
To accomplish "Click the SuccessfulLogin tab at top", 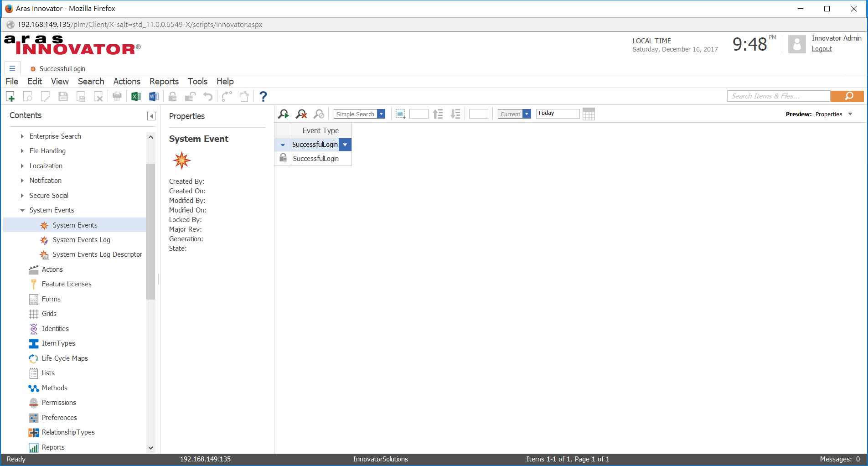I will [x=58, y=68].
